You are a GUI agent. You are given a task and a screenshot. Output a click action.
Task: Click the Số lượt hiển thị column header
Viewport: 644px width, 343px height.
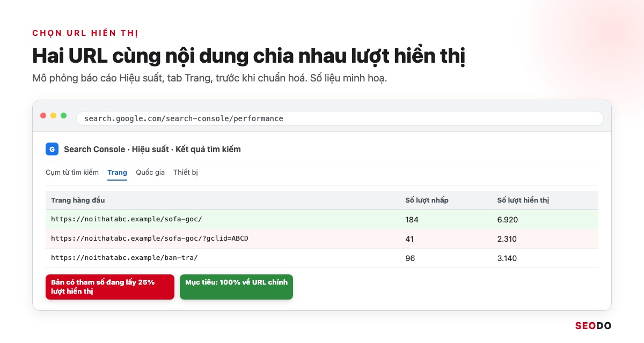click(523, 200)
